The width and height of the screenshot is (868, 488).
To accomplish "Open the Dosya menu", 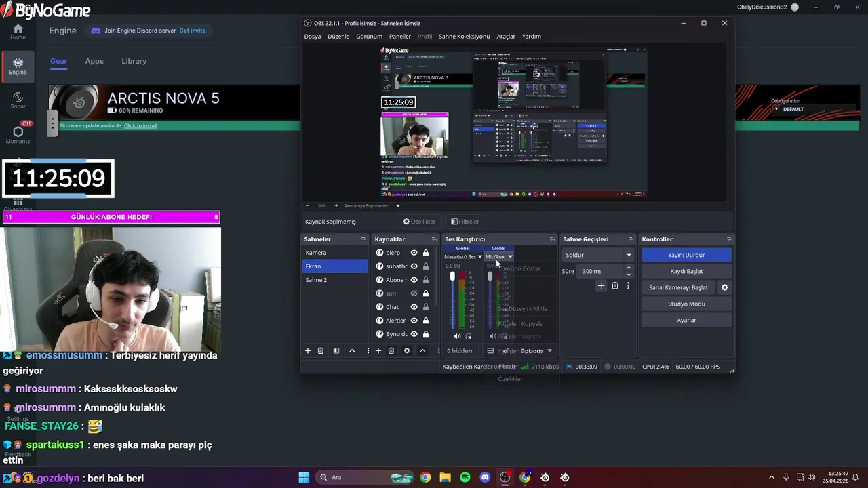I will [313, 36].
